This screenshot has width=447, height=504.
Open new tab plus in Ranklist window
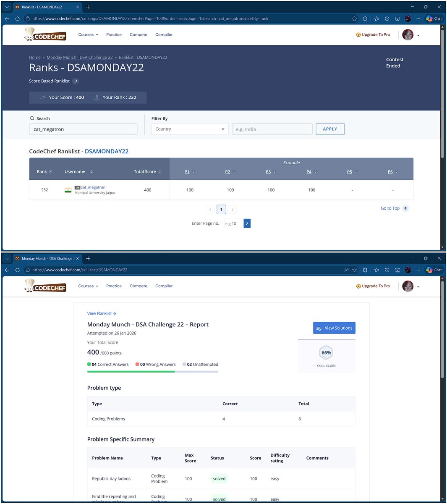coord(88,7)
